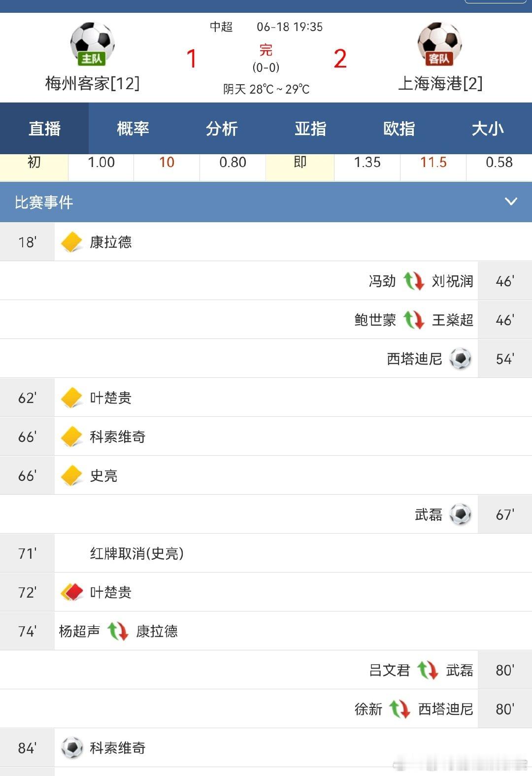Open home team 梅州客家[12] name
Image resolution: width=532 pixels, height=776 pixels.
click(92, 83)
